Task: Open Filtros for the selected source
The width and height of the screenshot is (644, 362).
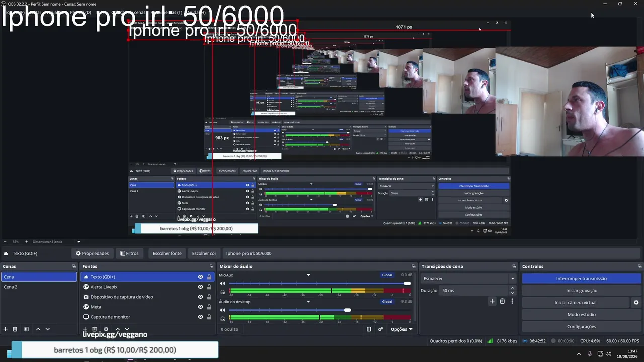Action: pyautogui.click(x=129, y=253)
